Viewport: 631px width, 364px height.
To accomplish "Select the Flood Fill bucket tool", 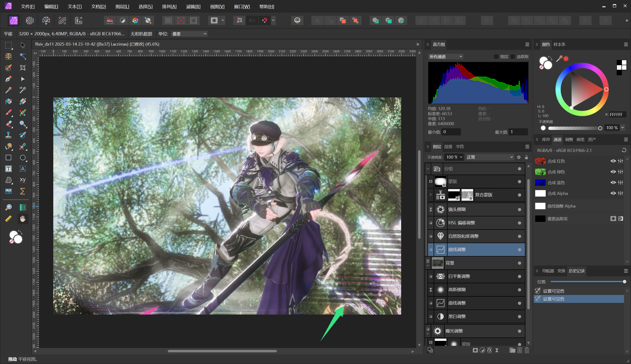I will tap(9, 102).
